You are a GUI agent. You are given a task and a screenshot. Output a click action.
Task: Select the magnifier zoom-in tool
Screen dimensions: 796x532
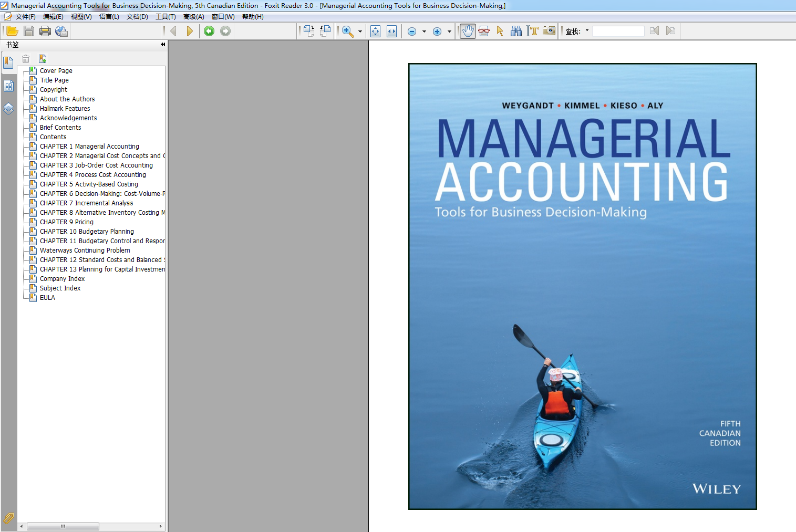pos(348,31)
